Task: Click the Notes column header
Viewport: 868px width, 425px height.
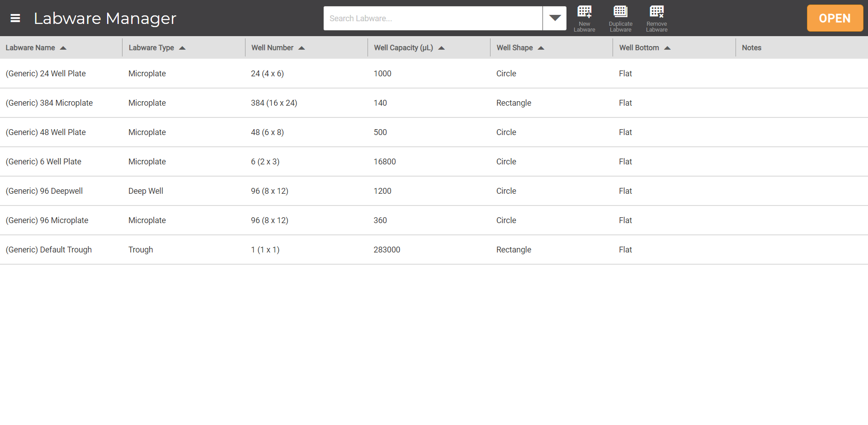Action: (751, 47)
